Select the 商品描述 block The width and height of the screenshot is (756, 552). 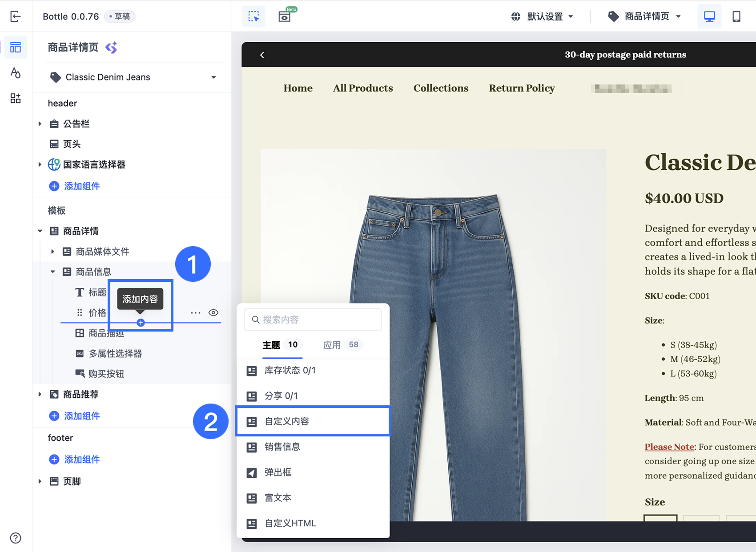pos(100,333)
